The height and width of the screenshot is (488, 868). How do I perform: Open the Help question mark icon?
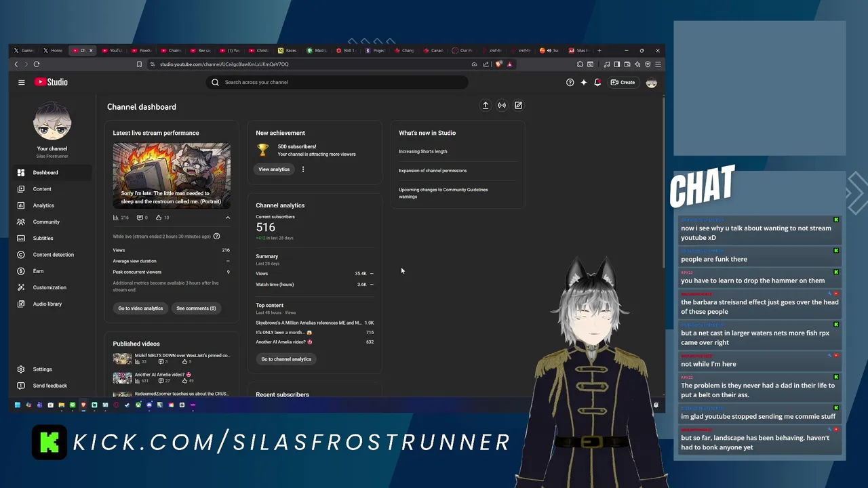click(570, 82)
